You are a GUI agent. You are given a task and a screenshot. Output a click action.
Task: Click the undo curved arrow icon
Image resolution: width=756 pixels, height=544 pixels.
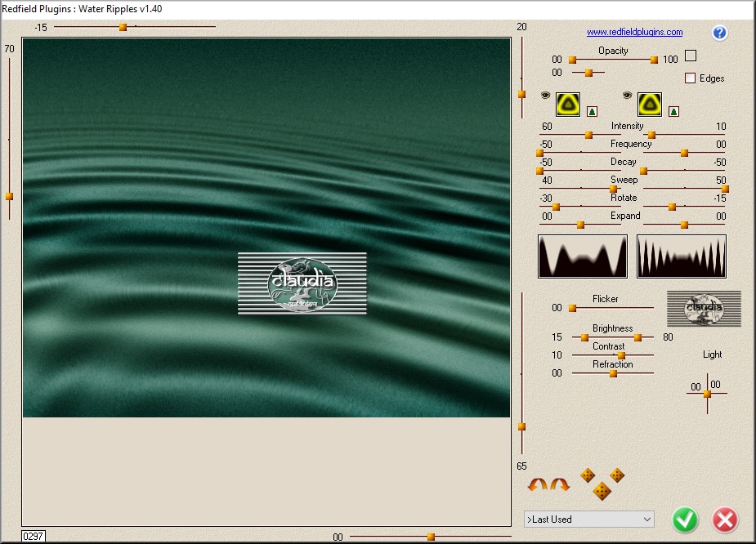pos(538,484)
